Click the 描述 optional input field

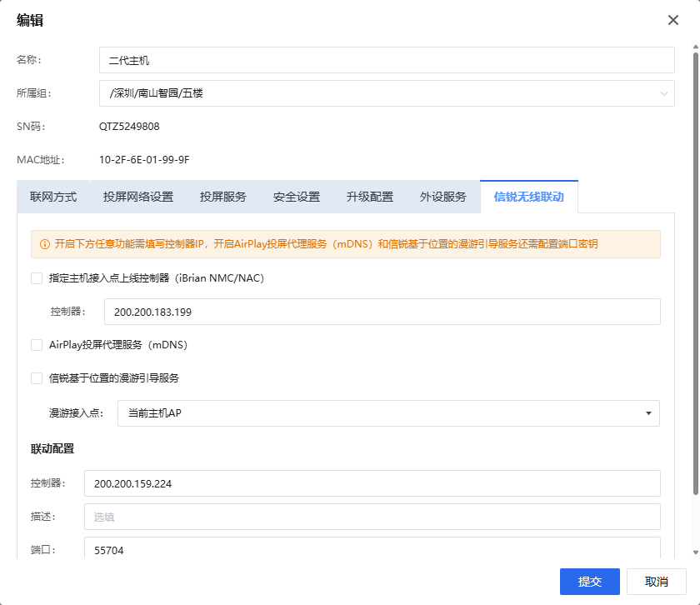click(x=372, y=517)
